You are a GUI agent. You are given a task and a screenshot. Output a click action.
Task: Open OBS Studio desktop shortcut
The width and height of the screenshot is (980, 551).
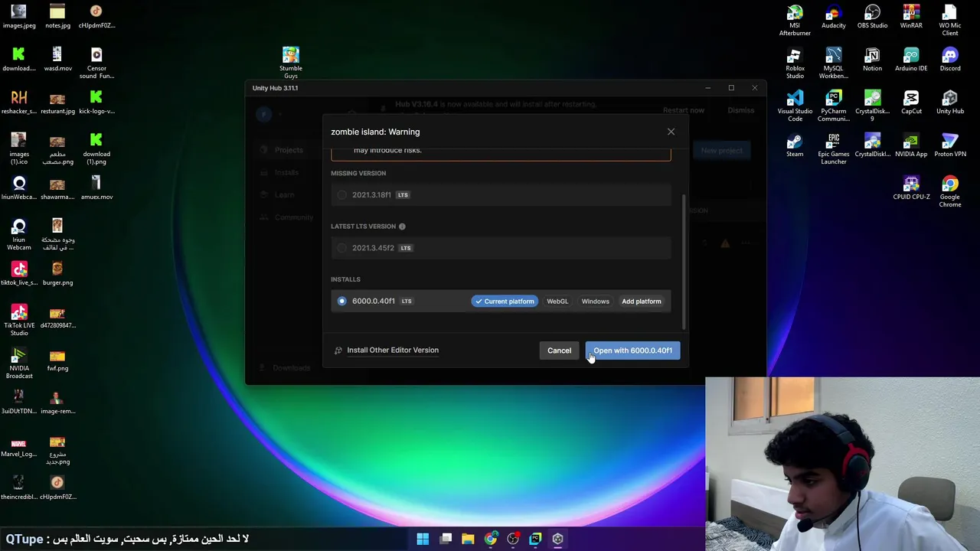872,17
